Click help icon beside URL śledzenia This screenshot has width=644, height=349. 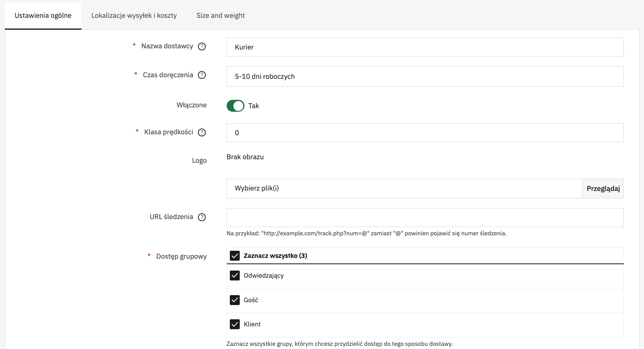pos(202,217)
